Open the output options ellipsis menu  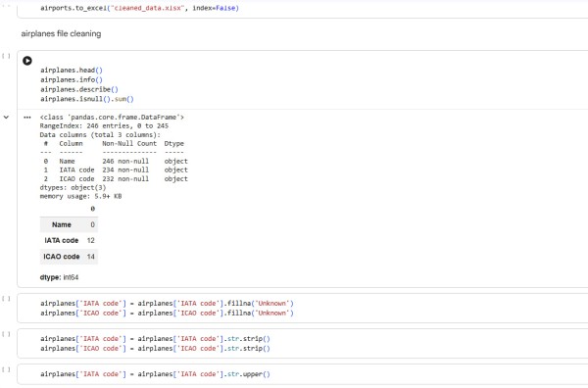27,118
